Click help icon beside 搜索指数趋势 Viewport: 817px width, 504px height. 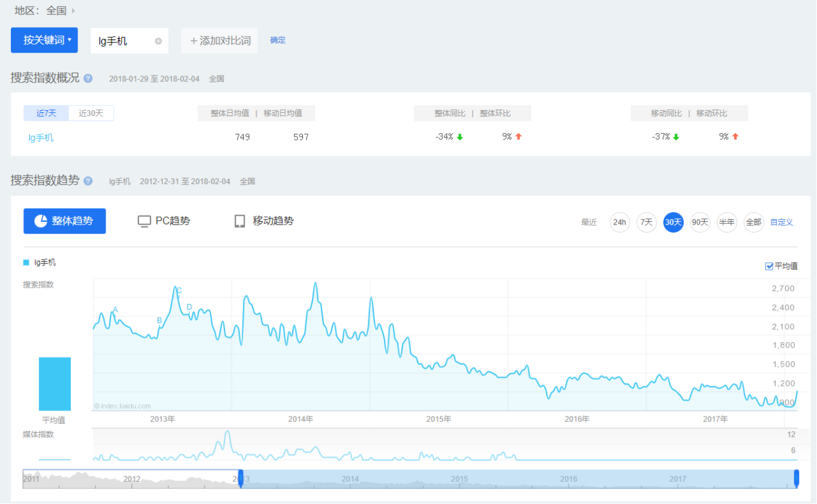coord(88,181)
